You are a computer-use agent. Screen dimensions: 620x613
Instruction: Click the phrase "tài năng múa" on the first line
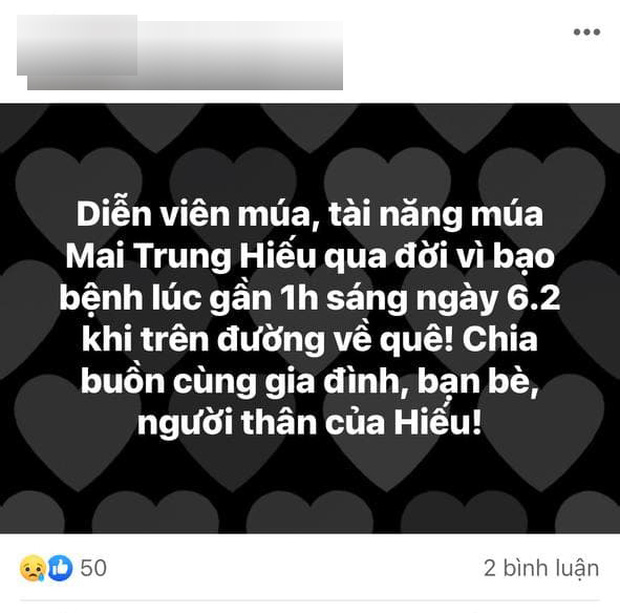pyautogui.click(x=436, y=215)
